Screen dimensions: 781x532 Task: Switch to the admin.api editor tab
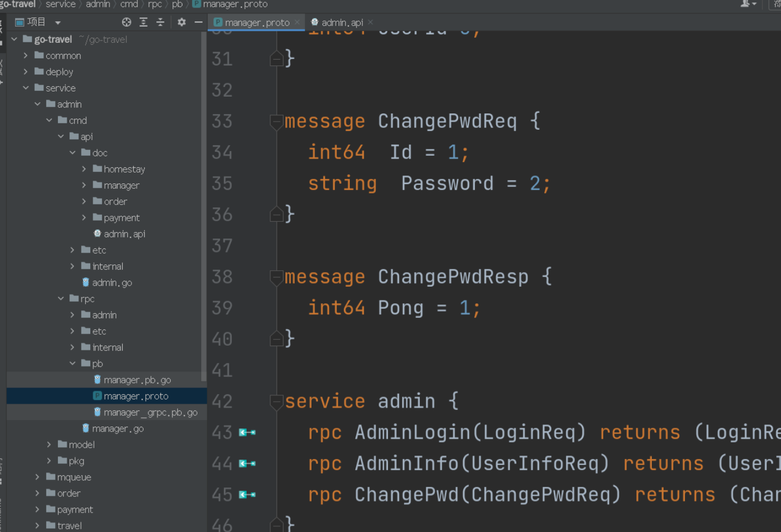(340, 23)
